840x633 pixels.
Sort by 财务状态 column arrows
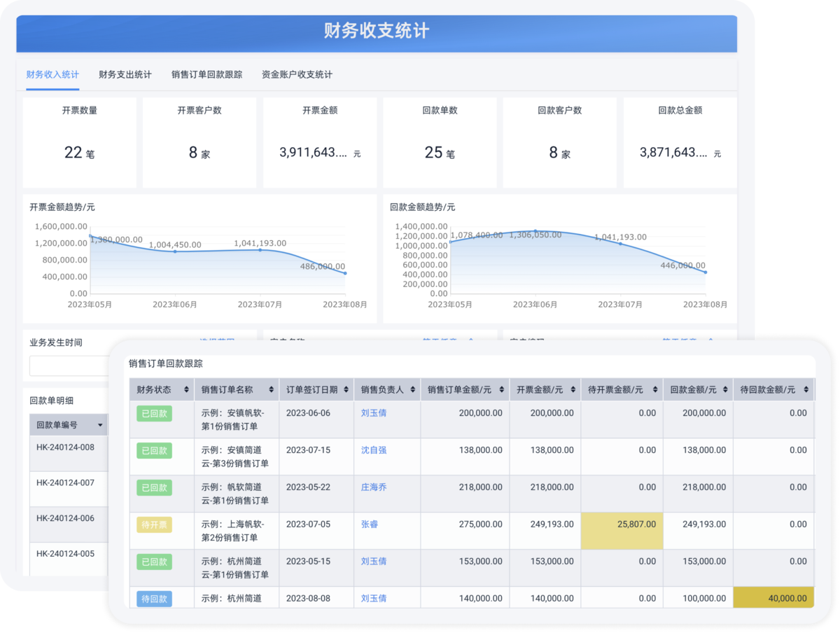[x=186, y=390]
